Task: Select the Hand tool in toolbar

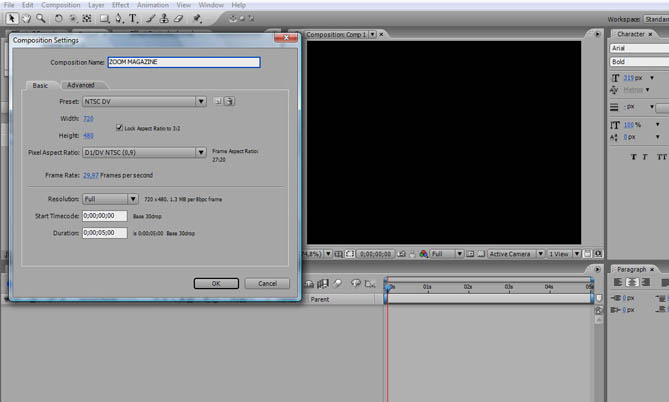Action: pyautogui.click(x=26, y=18)
